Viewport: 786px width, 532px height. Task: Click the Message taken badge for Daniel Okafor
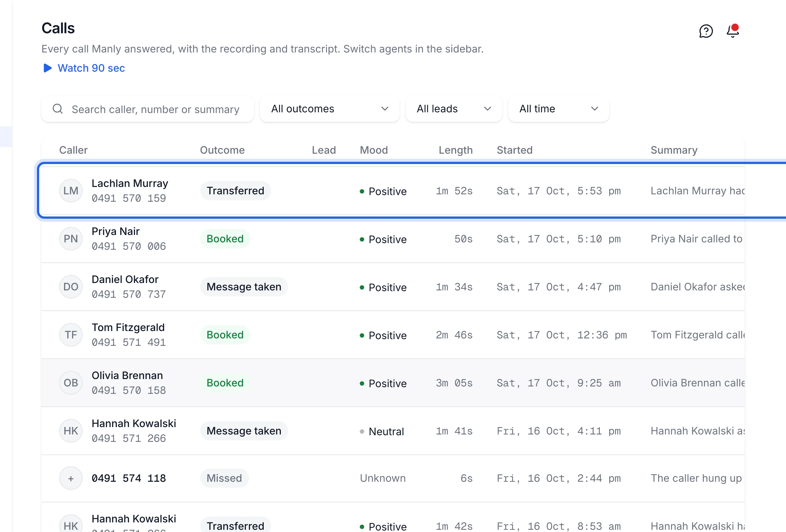[244, 287]
